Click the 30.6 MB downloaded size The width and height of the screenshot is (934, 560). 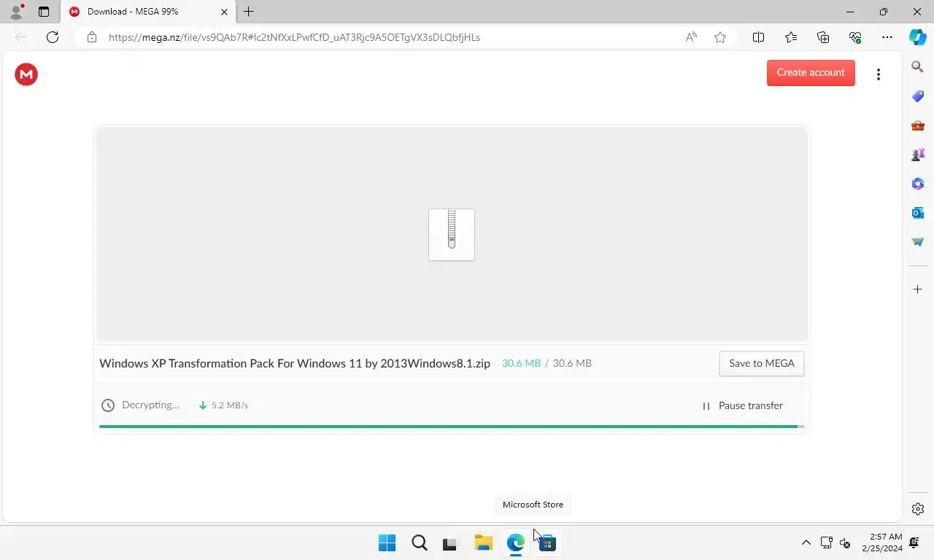pos(521,363)
